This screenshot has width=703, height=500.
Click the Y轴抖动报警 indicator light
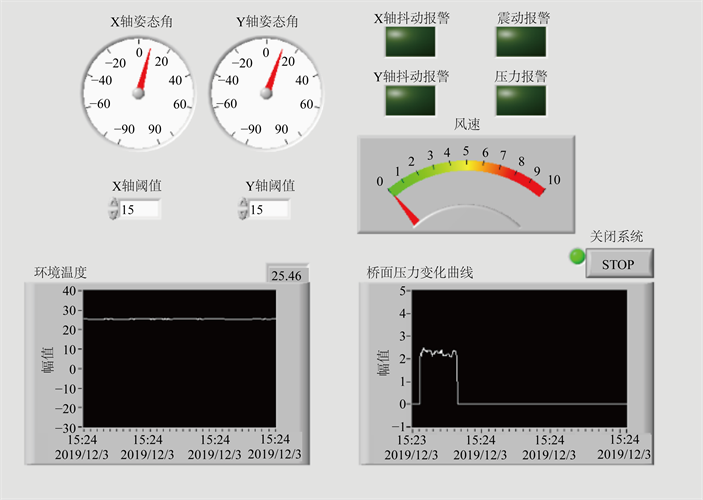[410, 100]
